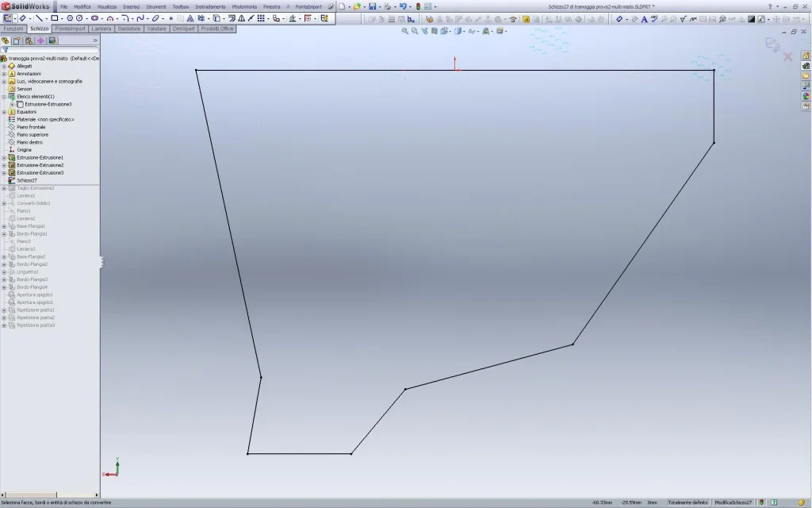Switch to the Saldature tab

click(129, 29)
